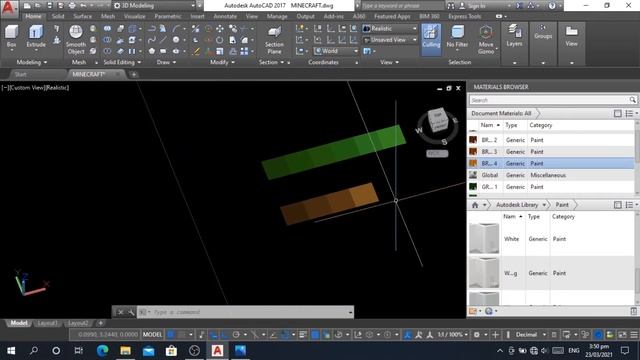Select the White paint material thumbnail
640x360 pixels.
tap(484, 238)
